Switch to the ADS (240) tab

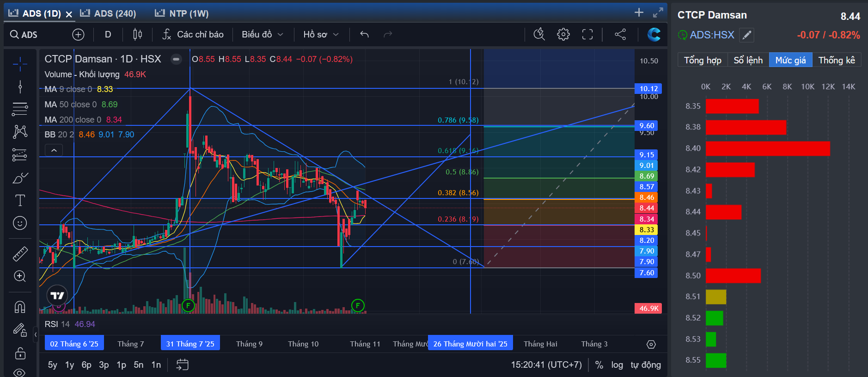coord(108,13)
